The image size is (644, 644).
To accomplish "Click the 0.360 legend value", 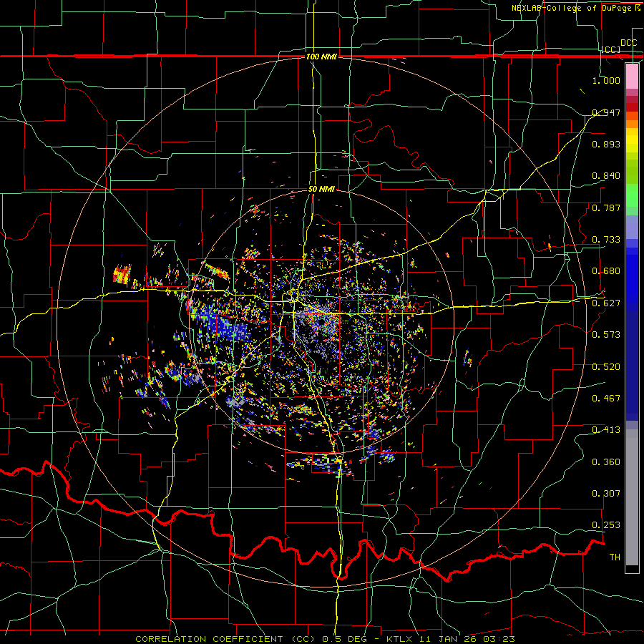I will click(606, 462).
